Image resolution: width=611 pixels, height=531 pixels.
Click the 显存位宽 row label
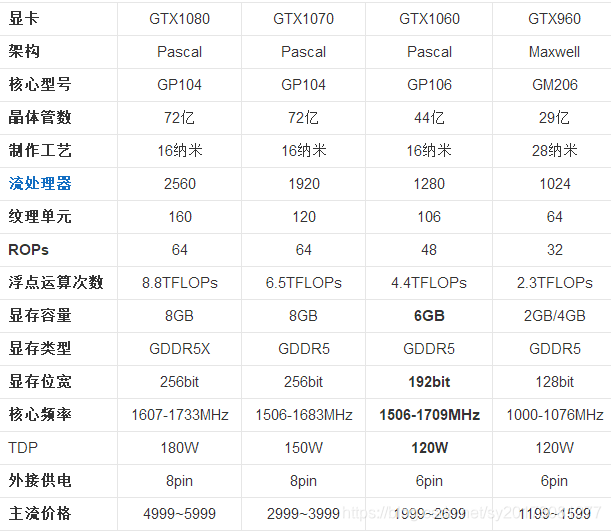40,381
